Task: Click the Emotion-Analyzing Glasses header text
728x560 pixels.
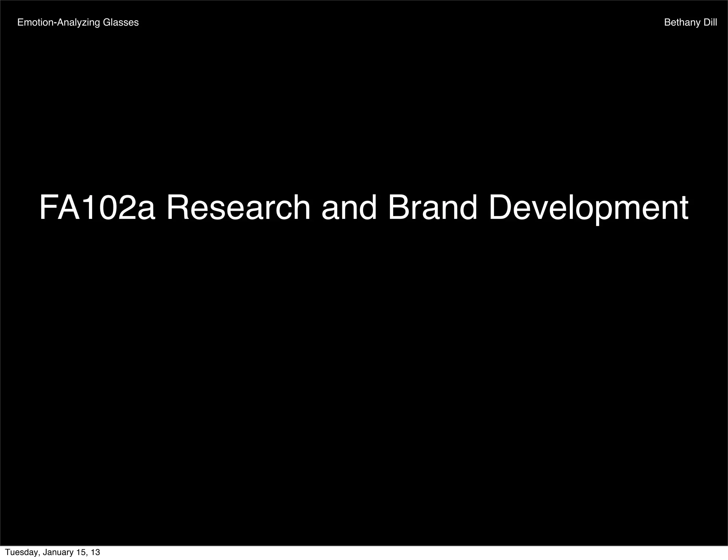Action: pos(78,23)
